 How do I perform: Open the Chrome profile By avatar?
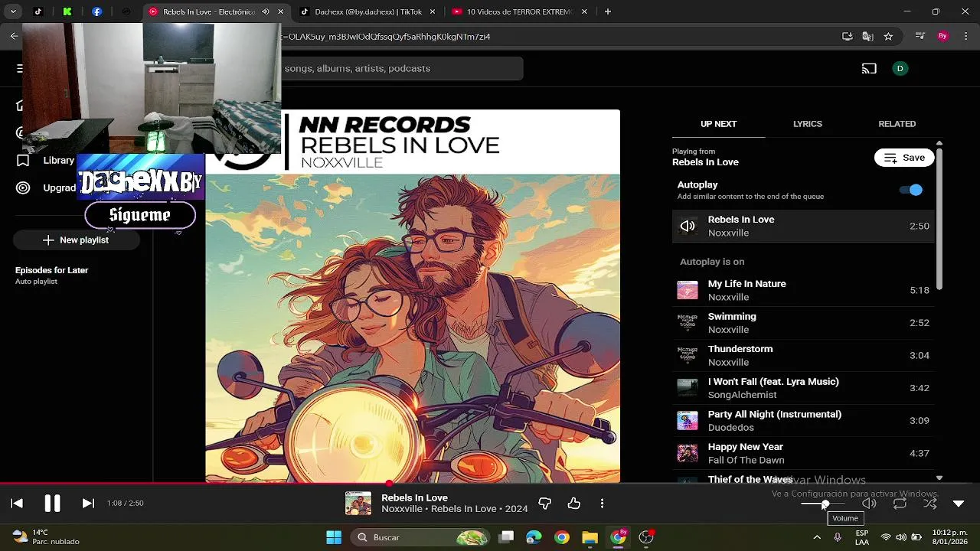click(943, 36)
